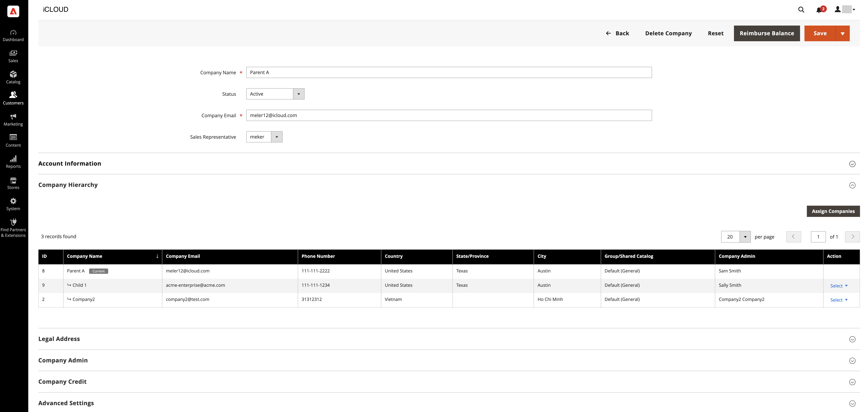Open the Status dropdown showing Active
The image size is (868, 412).
coord(275,94)
